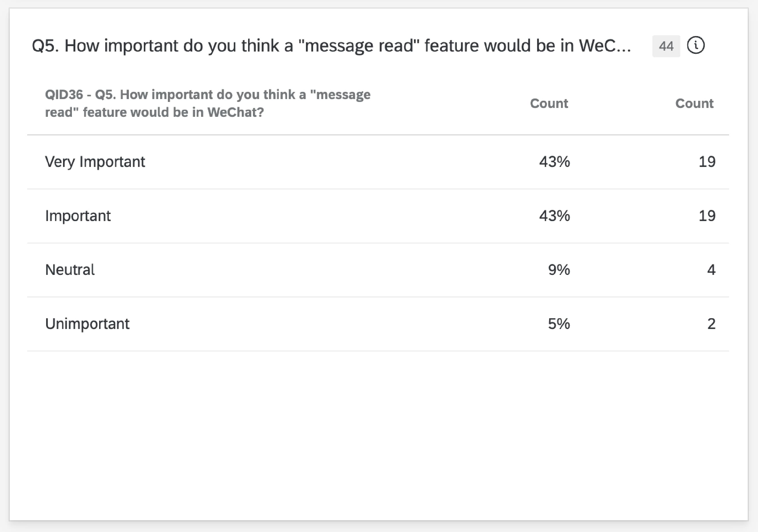Click the count 2 for Unimportant

[711, 324]
